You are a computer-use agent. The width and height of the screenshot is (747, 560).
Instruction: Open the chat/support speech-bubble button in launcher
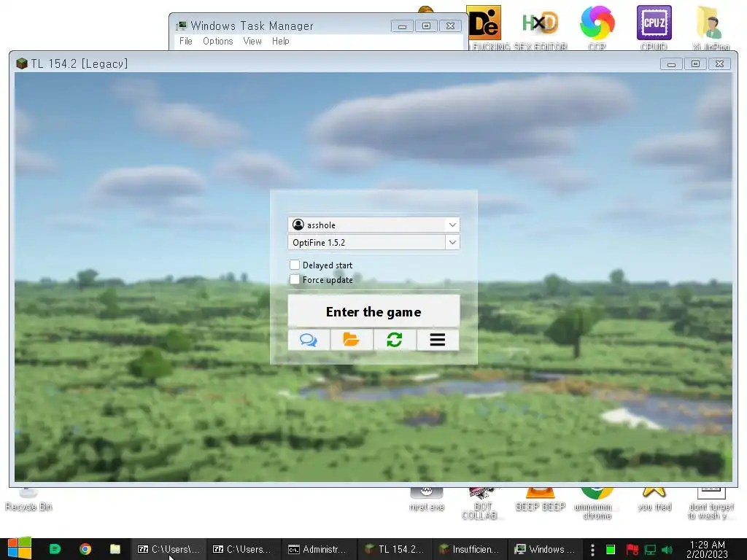click(x=309, y=340)
